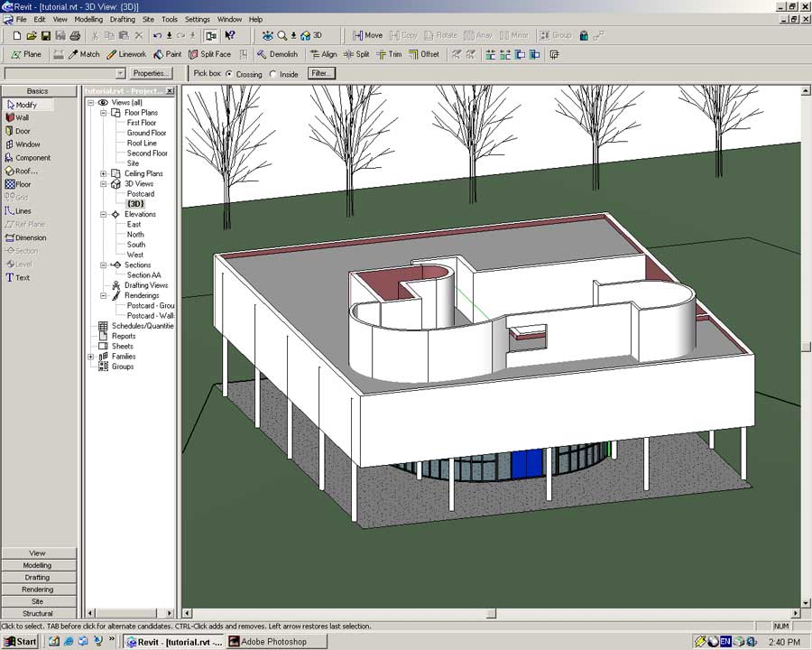This screenshot has height=650, width=812.
Task: Select the Modify arrow tool
Action: pos(28,105)
